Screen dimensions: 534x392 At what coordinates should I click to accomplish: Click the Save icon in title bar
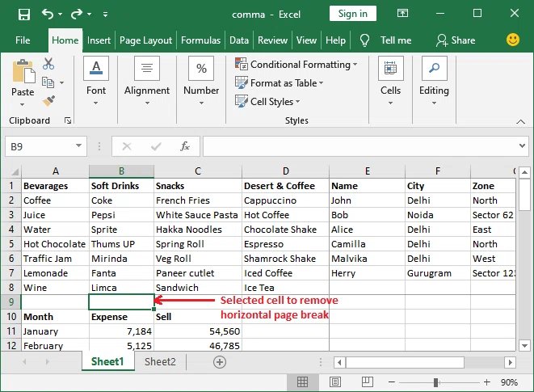point(24,15)
